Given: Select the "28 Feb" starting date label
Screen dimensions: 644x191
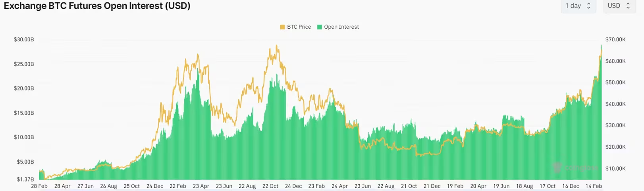Looking at the screenshot, I should (39, 186).
